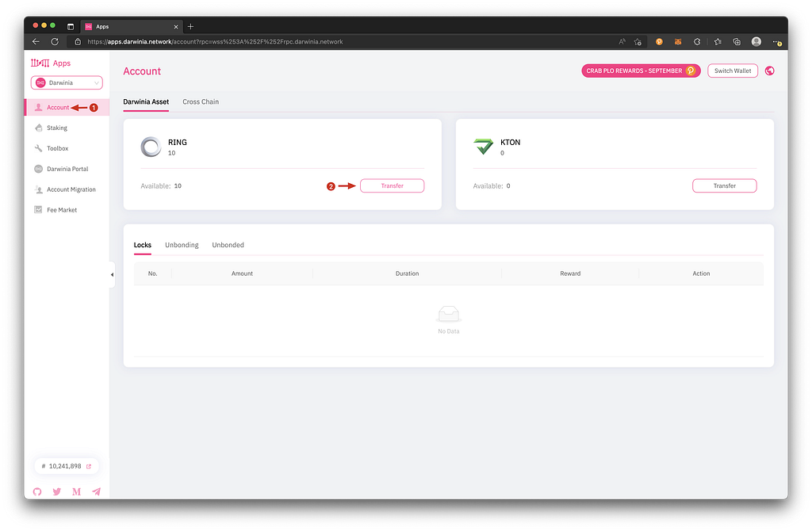Close the Apps browser tab
Screen dimensions: 812x531
pos(176,27)
